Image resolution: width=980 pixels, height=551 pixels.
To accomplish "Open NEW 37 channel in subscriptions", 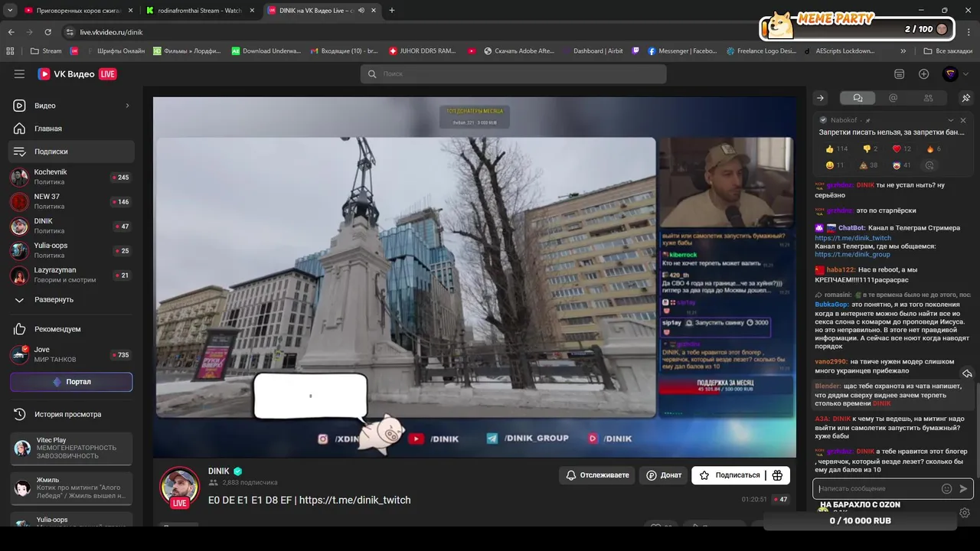I will tap(71, 201).
